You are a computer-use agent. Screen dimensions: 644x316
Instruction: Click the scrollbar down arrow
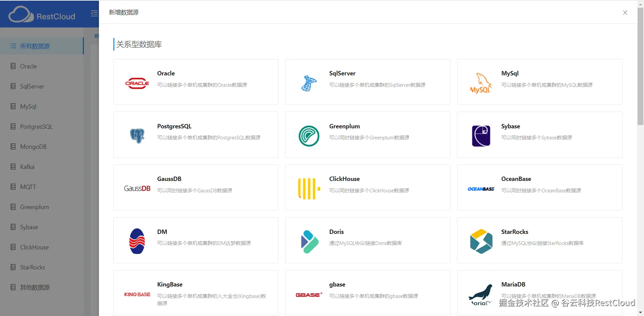pyautogui.click(x=641, y=313)
